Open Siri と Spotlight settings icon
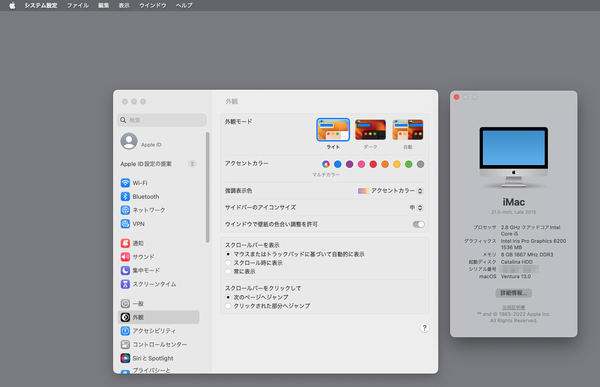 [125, 358]
